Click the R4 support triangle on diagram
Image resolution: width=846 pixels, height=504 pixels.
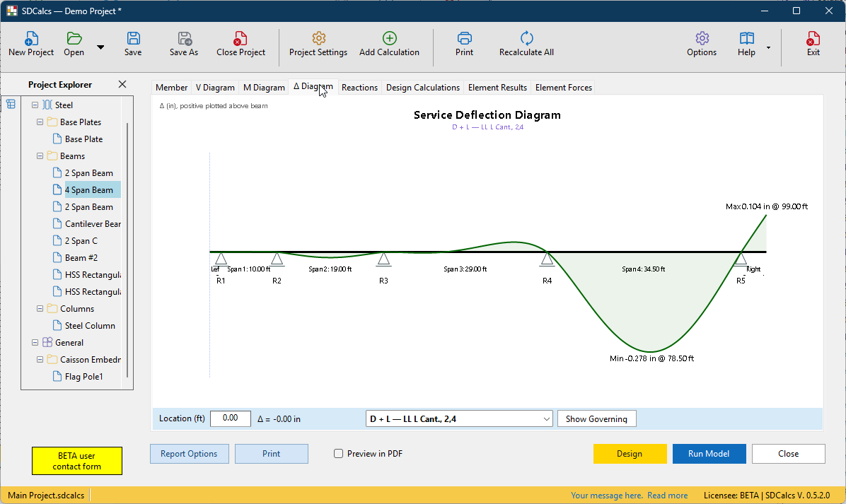(547, 259)
